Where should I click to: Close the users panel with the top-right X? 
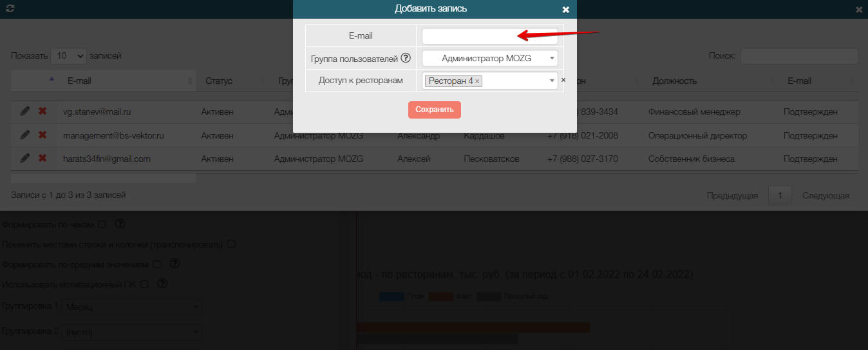tap(858, 10)
